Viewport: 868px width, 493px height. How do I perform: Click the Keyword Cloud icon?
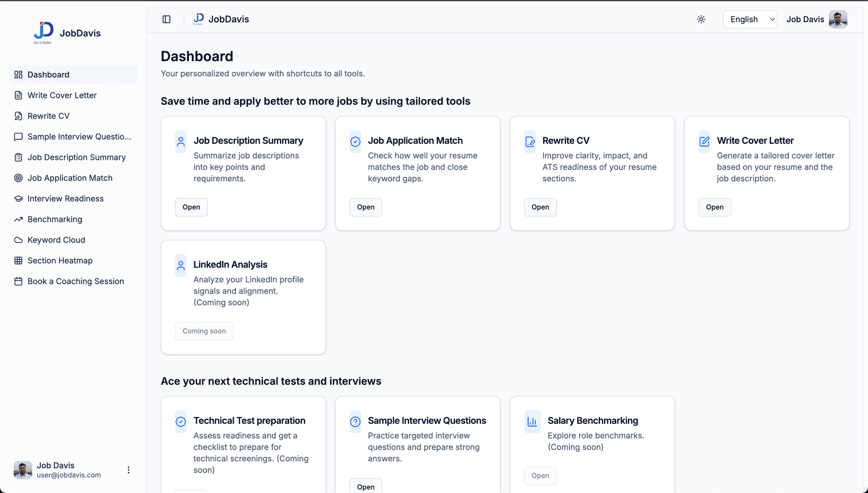[x=18, y=240]
